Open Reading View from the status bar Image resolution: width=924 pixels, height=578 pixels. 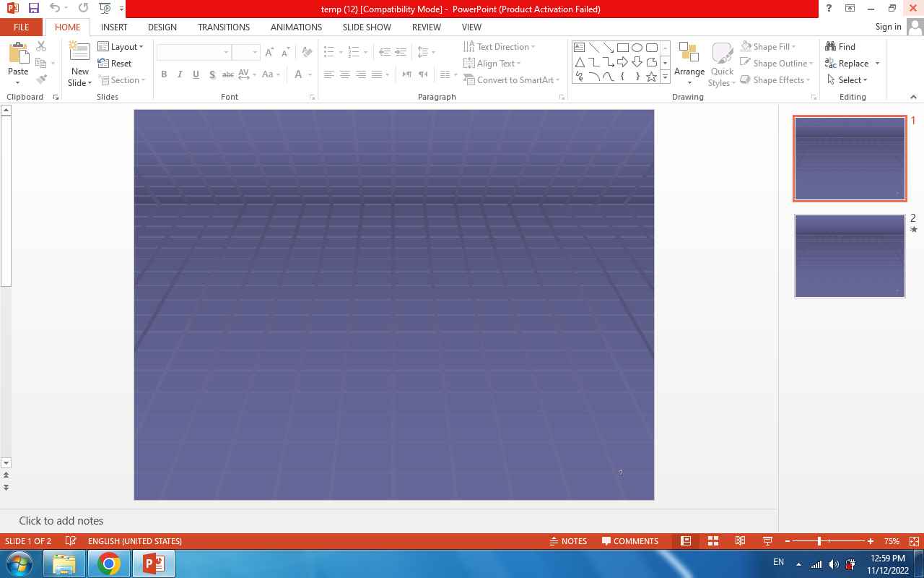coord(740,541)
